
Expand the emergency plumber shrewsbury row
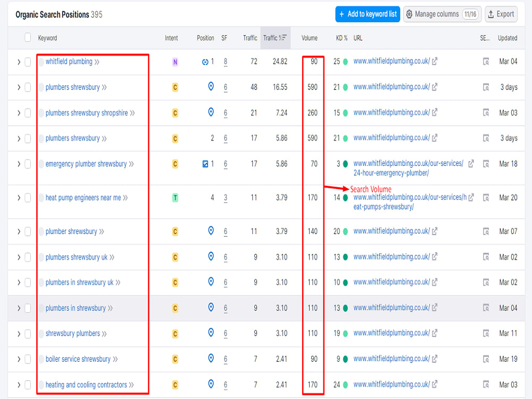[x=19, y=164]
